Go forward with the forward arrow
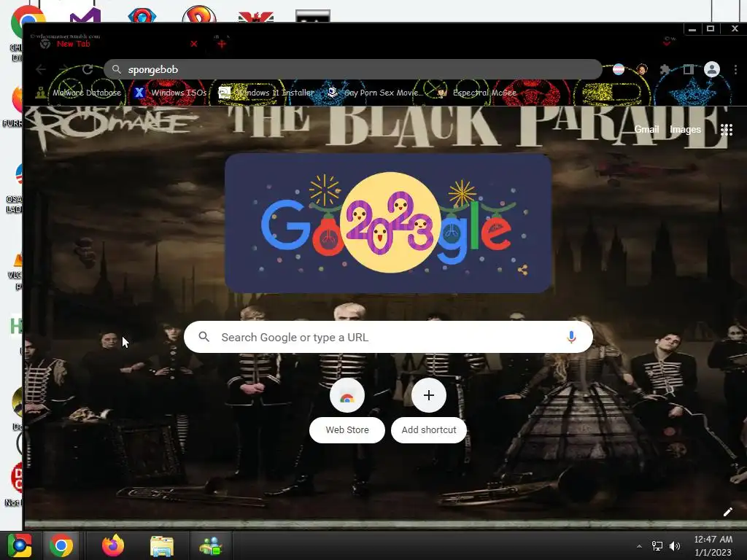747x560 pixels. [64, 69]
